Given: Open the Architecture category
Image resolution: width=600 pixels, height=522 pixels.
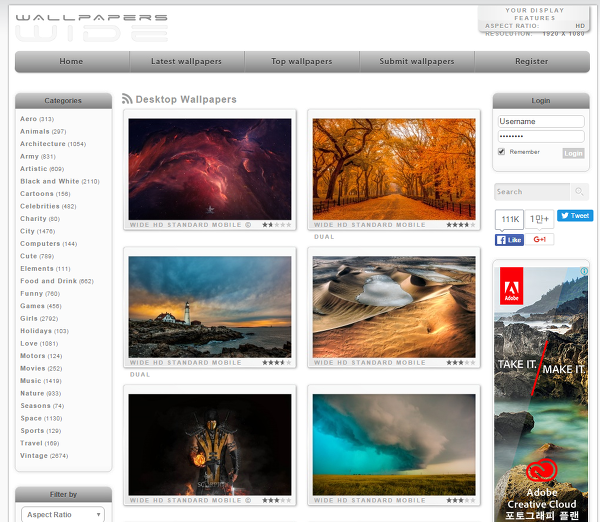Looking at the screenshot, I should (53, 144).
